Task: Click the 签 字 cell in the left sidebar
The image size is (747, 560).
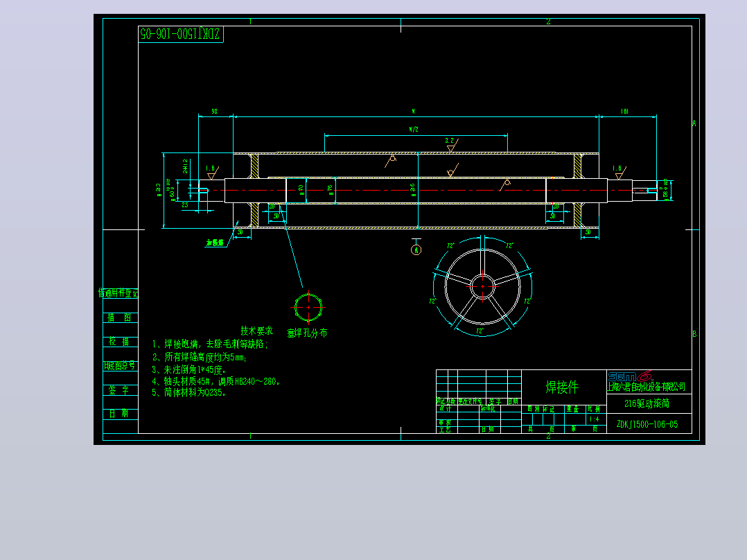Action: [x=121, y=390]
